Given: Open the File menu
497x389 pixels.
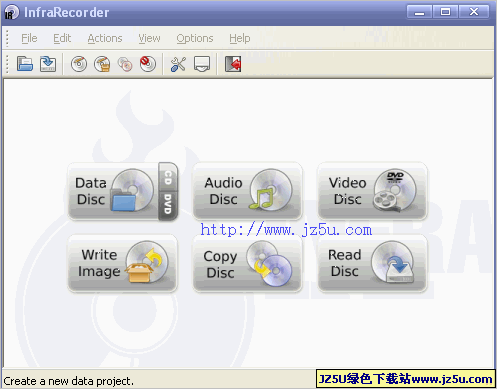Looking at the screenshot, I should (x=29, y=38).
